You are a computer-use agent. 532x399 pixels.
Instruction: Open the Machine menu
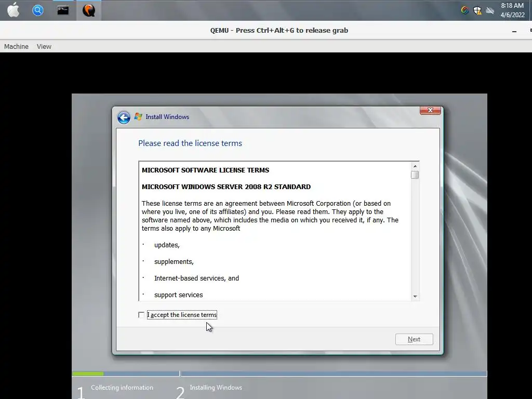[x=16, y=46]
